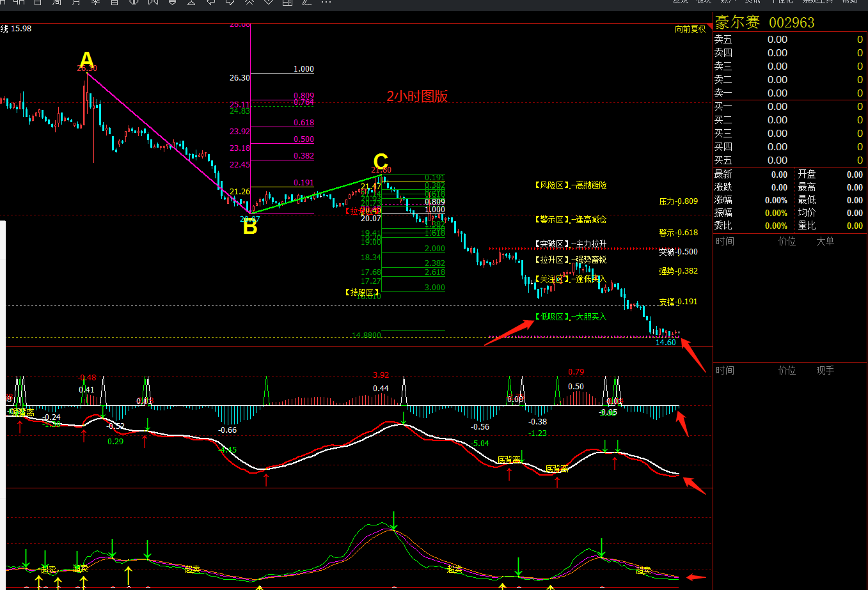The height and width of the screenshot is (590, 868).
Task: Click the red 2小时图版 chart title
Action: (417, 97)
